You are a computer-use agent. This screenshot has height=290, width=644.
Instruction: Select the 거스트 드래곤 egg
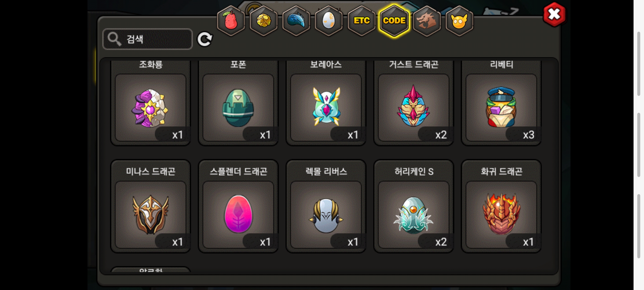pyautogui.click(x=414, y=103)
